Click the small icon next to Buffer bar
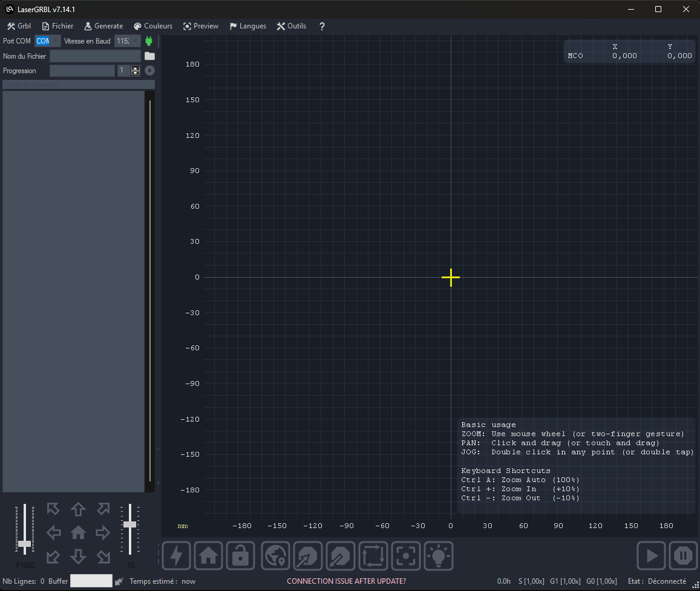Viewport: 700px width, 591px height. (x=119, y=581)
